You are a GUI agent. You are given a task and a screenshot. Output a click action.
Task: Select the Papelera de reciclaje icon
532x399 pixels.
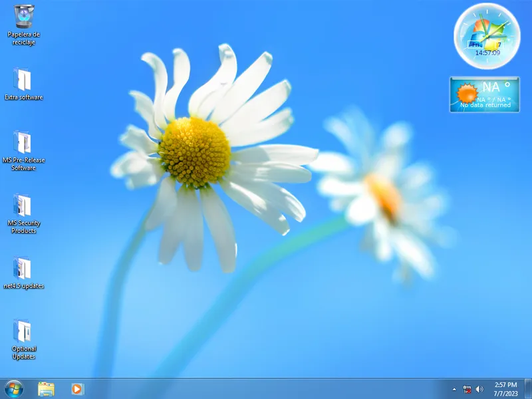(x=24, y=25)
